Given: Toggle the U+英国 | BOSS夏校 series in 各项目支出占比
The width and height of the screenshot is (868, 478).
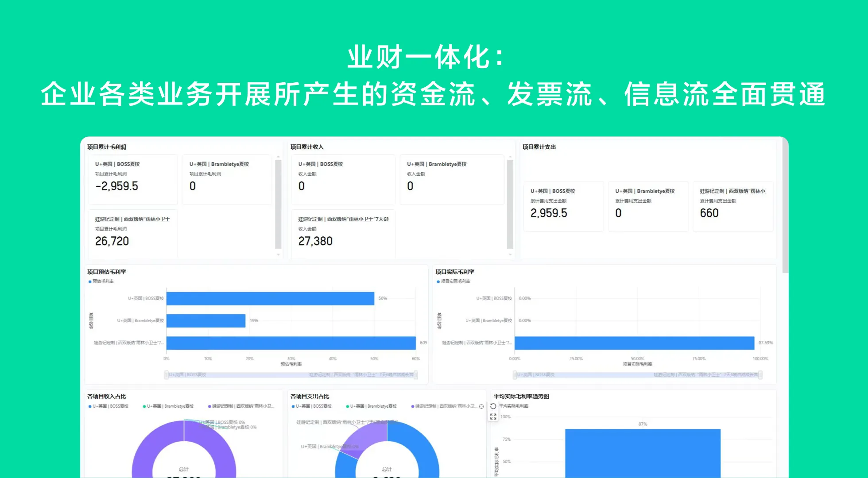Looking at the screenshot, I should click(313, 406).
